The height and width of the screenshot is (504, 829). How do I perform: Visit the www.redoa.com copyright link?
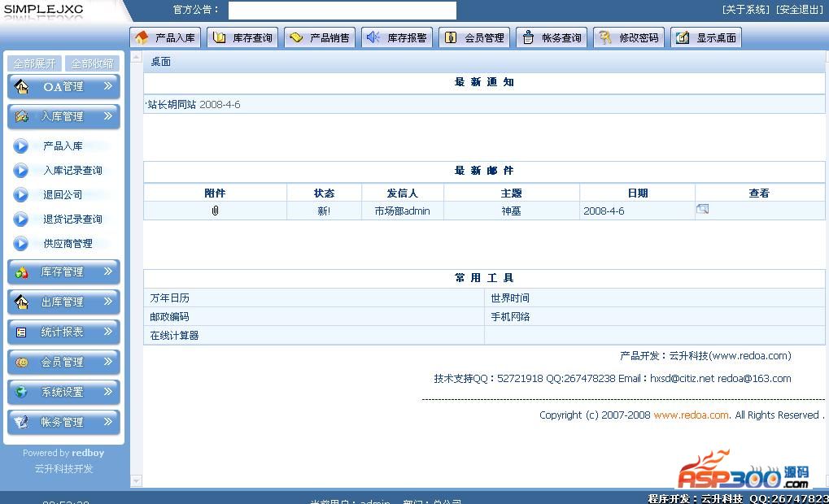coord(691,415)
